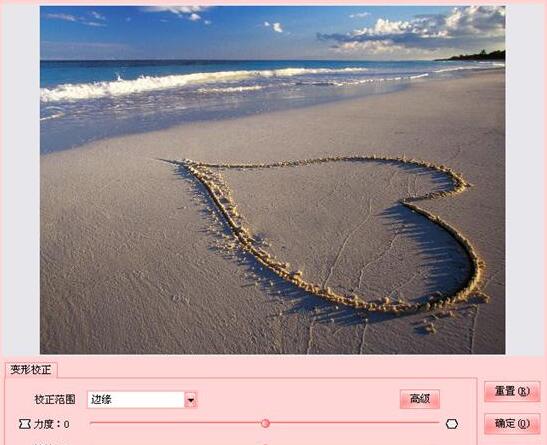Viewport: 547px width, 445px height.
Task: Click the pincushion distortion icon beside 力度
Action: (x=24, y=424)
